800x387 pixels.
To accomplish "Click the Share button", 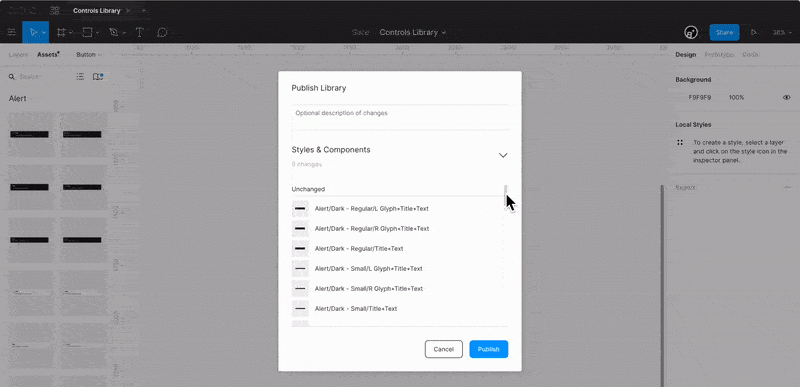I will tap(724, 32).
